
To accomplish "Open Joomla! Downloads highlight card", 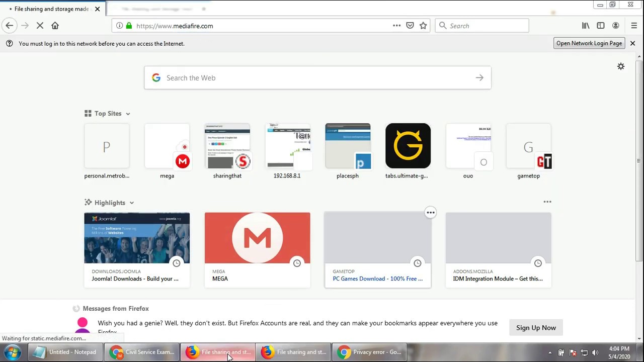I will (x=137, y=250).
